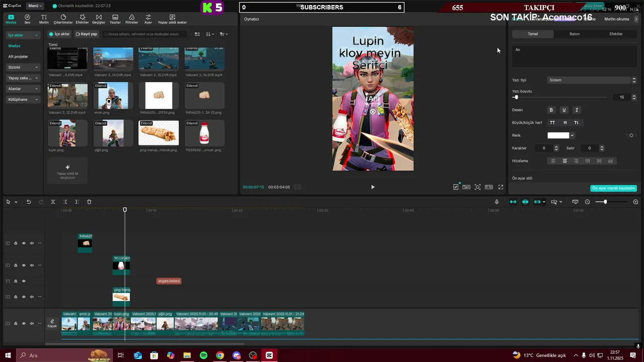Undo the last edit in timeline toolbar
The image size is (644, 362).
coord(29,202)
